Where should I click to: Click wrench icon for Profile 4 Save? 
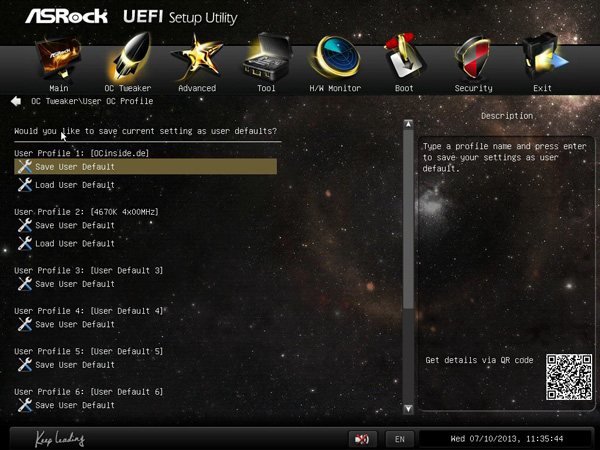pyautogui.click(x=25, y=324)
